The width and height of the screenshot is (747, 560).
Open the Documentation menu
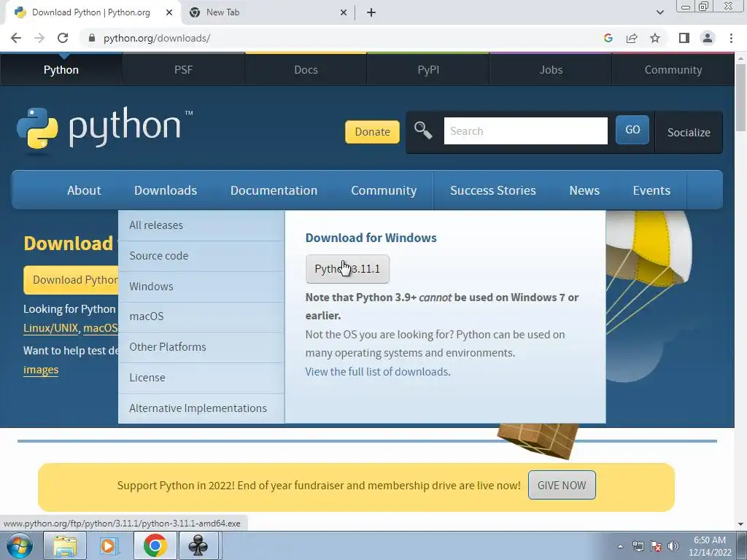click(x=274, y=190)
